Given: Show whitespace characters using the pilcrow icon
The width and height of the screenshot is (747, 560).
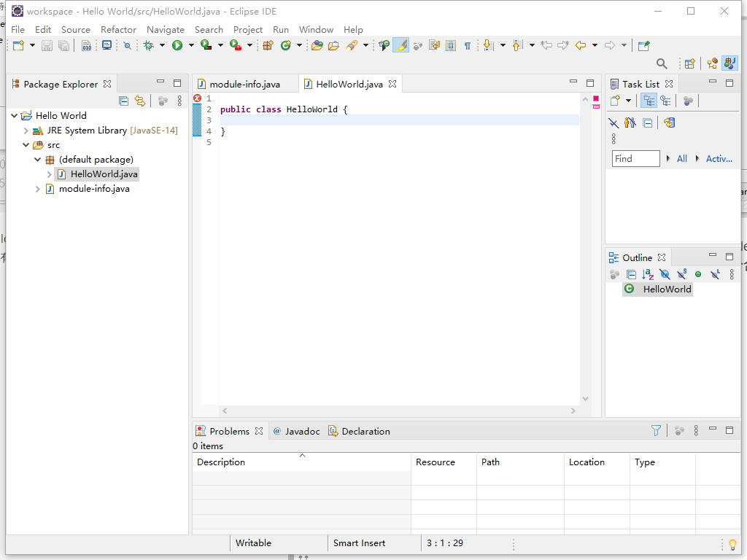Looking at the screenshot, I should [467, 45].
